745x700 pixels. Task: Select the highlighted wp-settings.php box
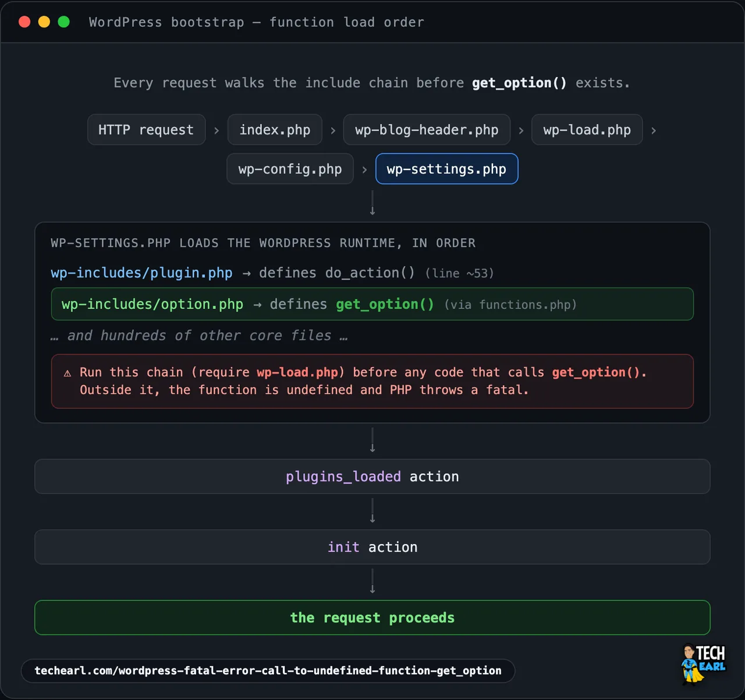446,169
